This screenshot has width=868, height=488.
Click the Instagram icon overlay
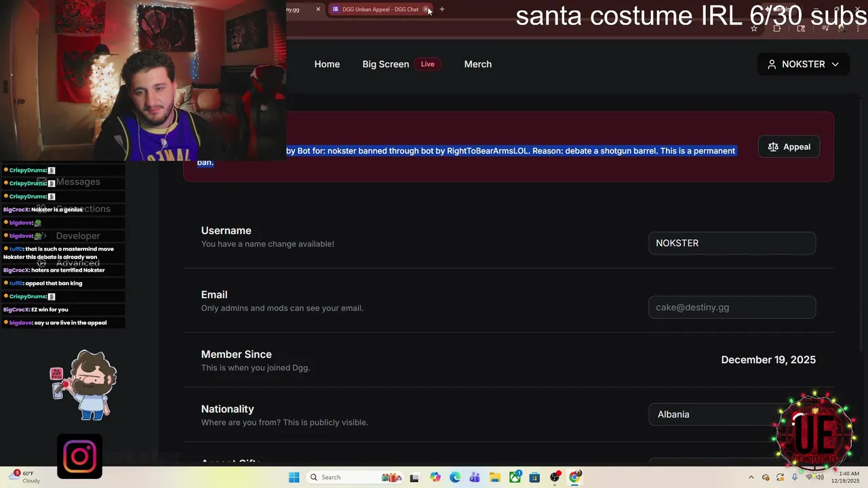[80, 457]
